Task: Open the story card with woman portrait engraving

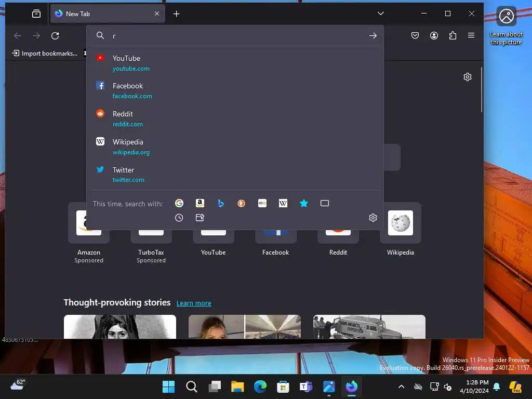Action: pos(120,327)
